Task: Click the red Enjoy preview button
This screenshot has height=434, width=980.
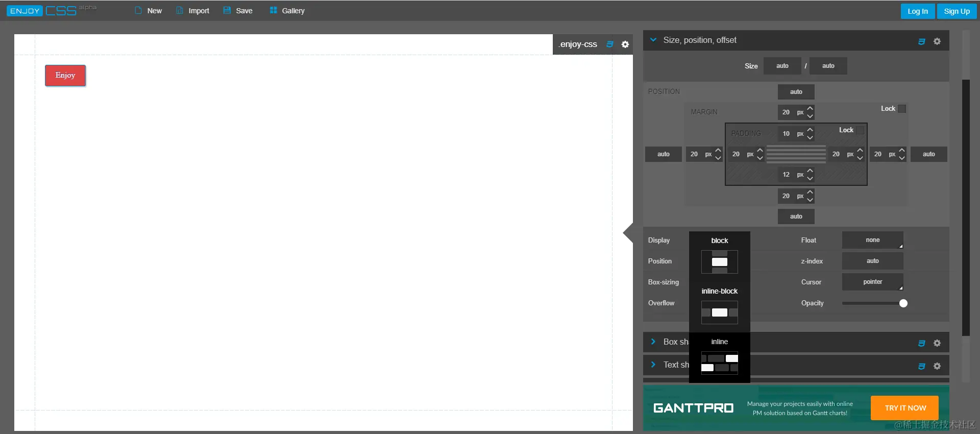Action: (65, 76)
